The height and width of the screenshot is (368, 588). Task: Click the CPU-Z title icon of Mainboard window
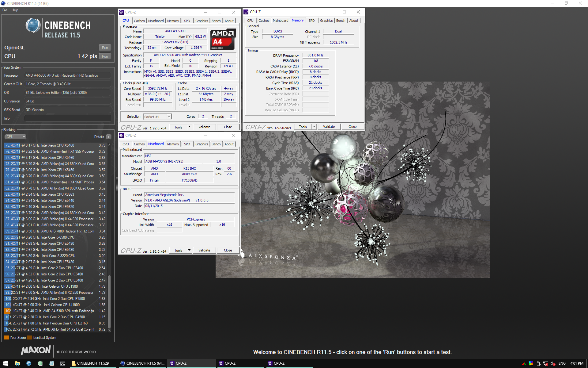[x=121, y=136]
